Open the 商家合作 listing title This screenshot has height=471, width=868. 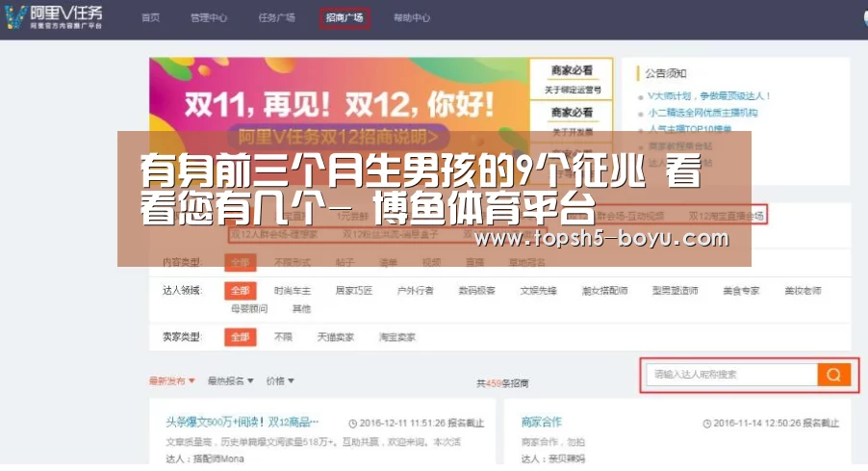pos(542,422)
